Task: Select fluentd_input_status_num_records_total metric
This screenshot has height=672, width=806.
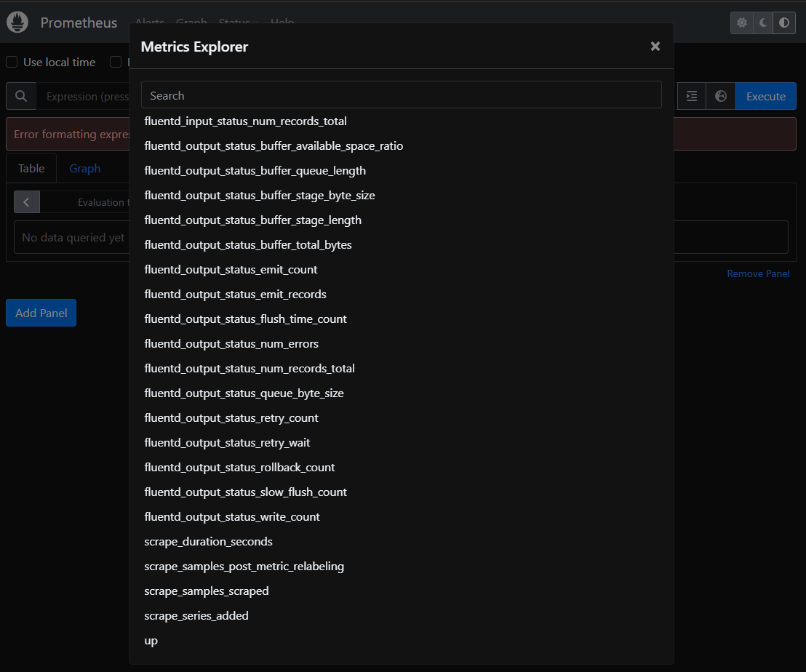Action: tap(246, 121)
